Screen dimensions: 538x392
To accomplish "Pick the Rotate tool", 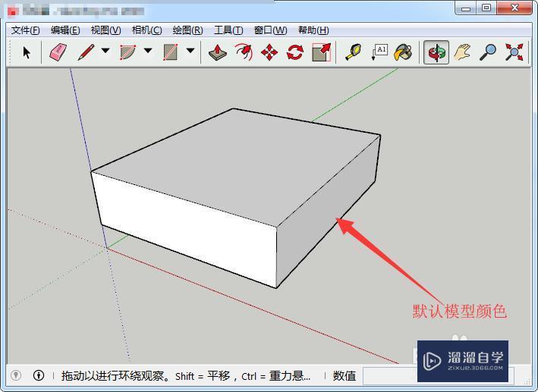I will 295,52.
